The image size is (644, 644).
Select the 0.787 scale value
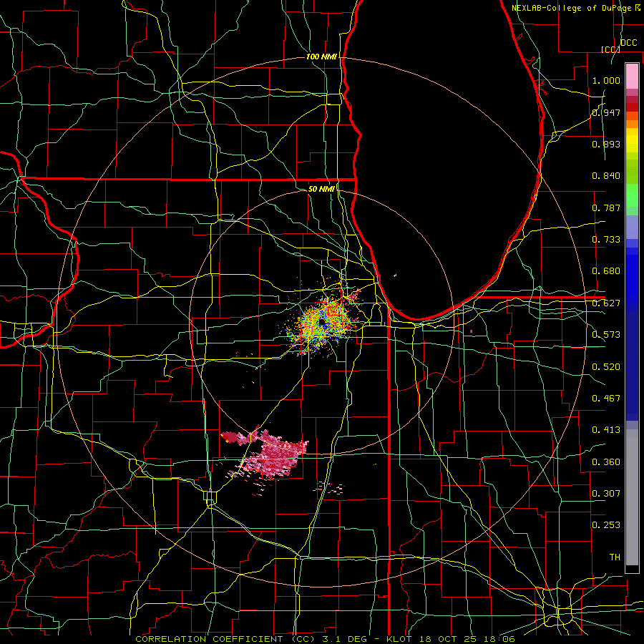click(x=606, y=208)
